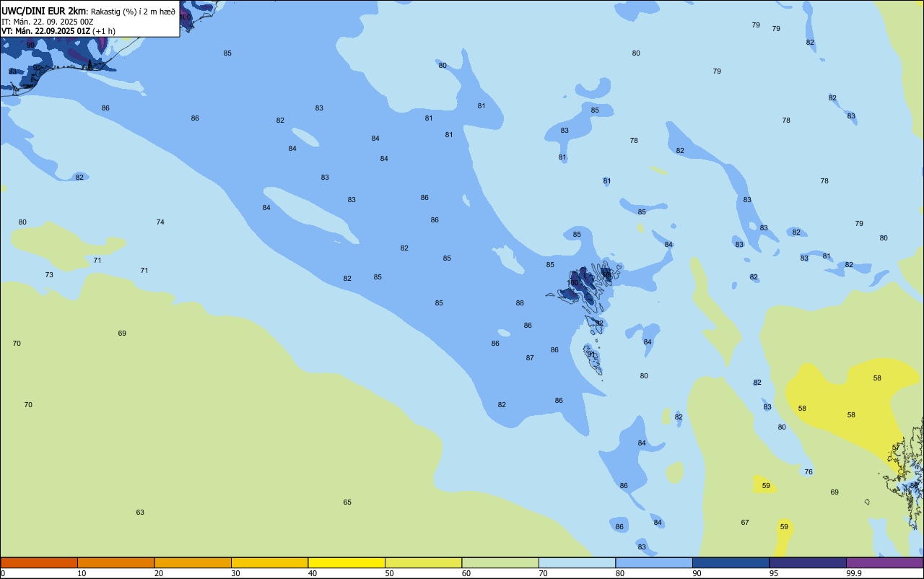Click the 10–20 orange legend swatch
The height and width of the screenshot is (579, 924).
115,562
